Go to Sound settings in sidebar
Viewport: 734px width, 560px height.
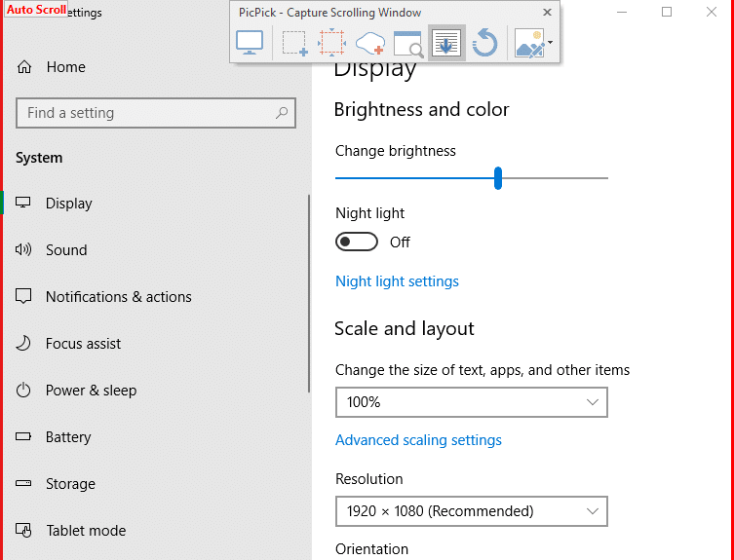[66, 250]
